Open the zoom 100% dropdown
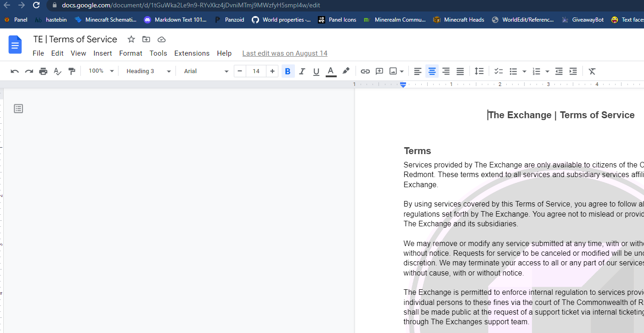This screenshot has height=333, width=644. [x=101, y=71]
